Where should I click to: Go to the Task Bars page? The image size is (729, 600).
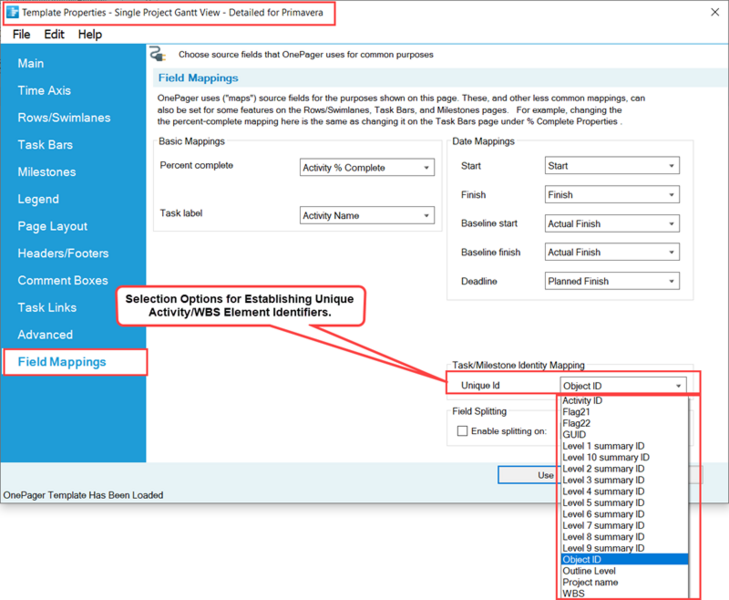tap(45, 145)
